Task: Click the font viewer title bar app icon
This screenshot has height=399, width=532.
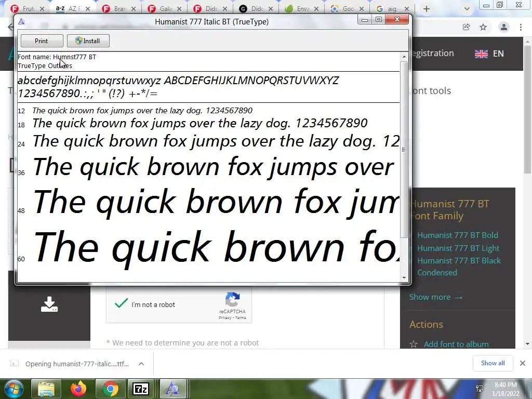Action: click(x=22, y=22)
